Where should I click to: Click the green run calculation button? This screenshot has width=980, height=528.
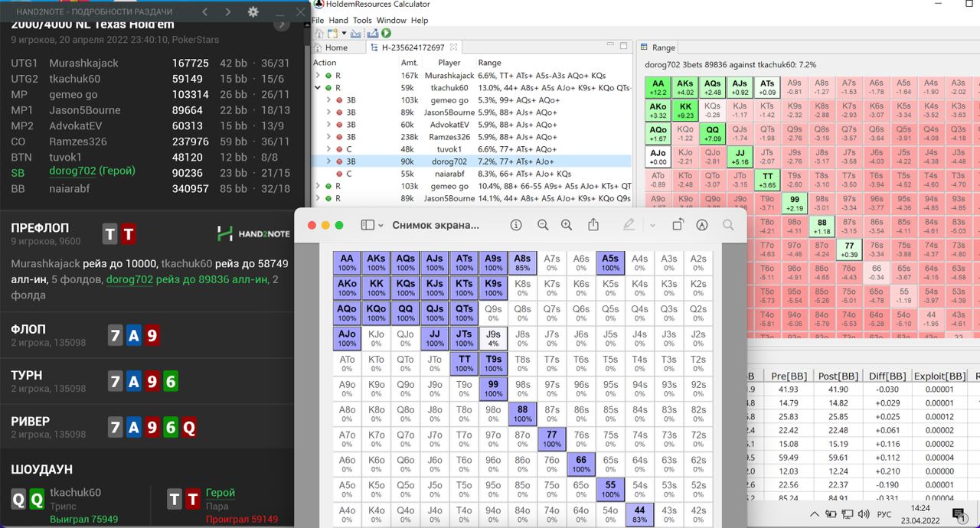point(386,34)
